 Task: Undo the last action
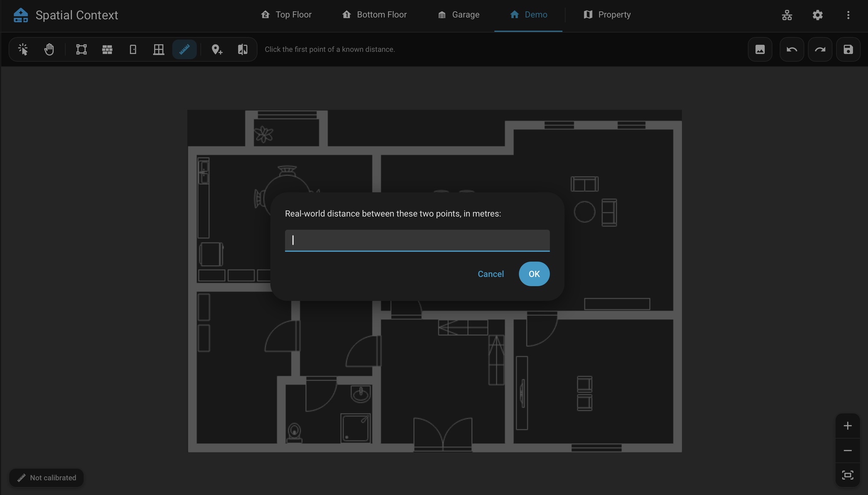click(792, 49)
